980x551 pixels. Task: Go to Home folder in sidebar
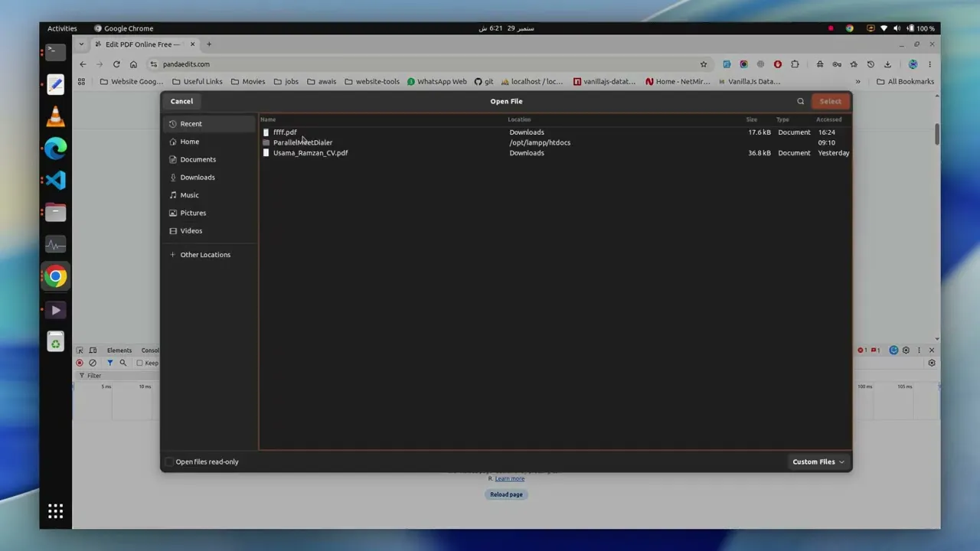pyautogui.click(x=209, y=142)
